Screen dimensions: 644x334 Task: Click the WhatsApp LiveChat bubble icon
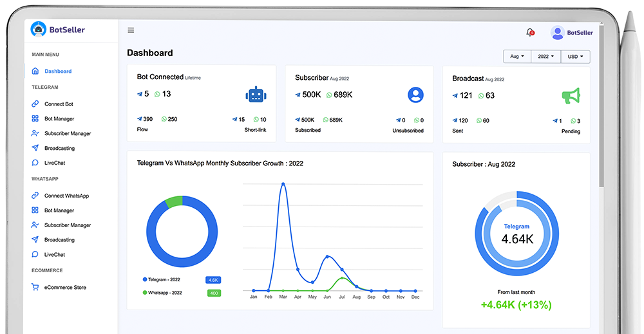(x=35, y=254)
